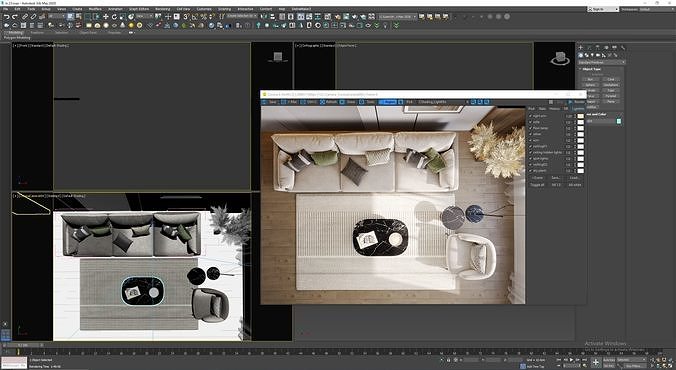Open the Reference Coordinate System dropdown
Image resolution: width=676 pixels, height=370 pixels.
click(145, 16)
